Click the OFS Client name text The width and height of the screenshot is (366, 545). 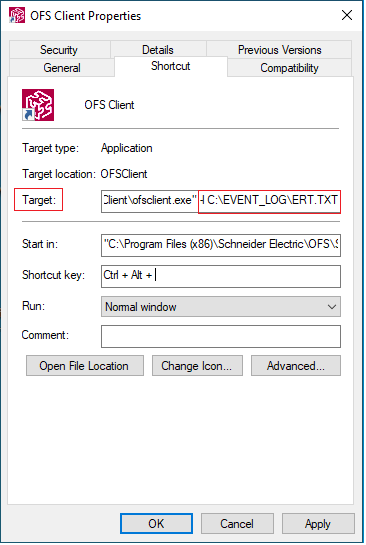point(109,105)
